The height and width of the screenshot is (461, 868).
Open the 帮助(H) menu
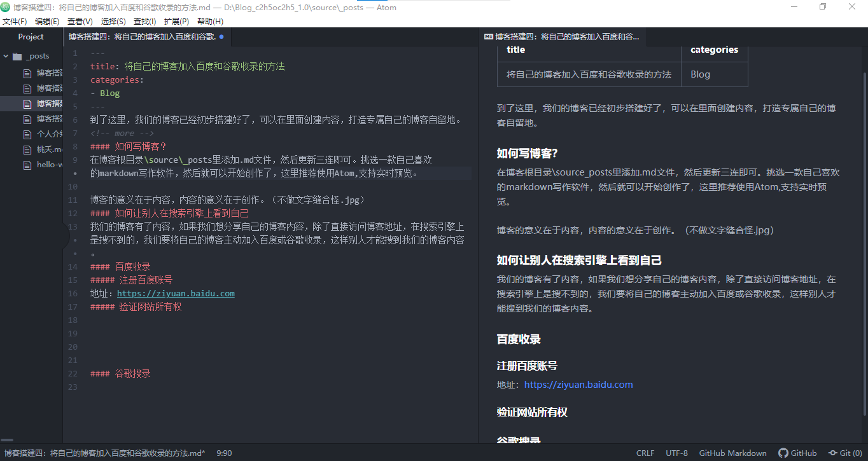pos(210,22)
